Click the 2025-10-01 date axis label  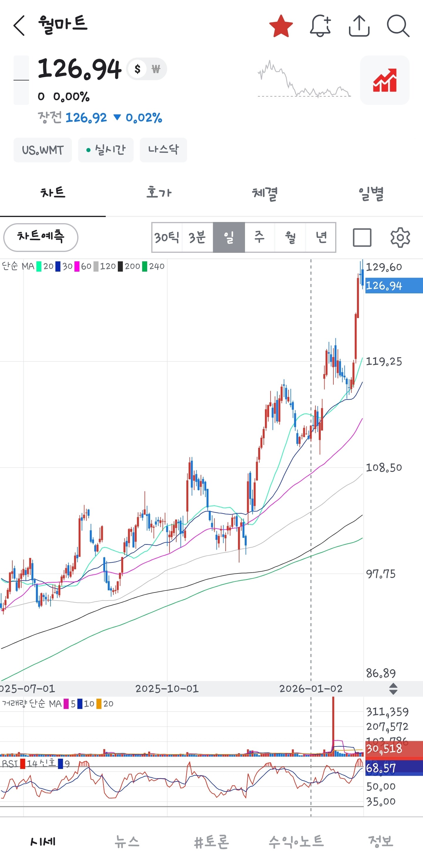point(167,689)
